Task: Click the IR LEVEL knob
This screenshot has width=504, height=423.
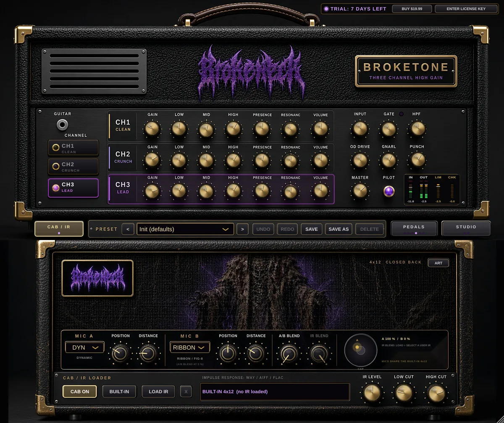Action: point(372,393)
